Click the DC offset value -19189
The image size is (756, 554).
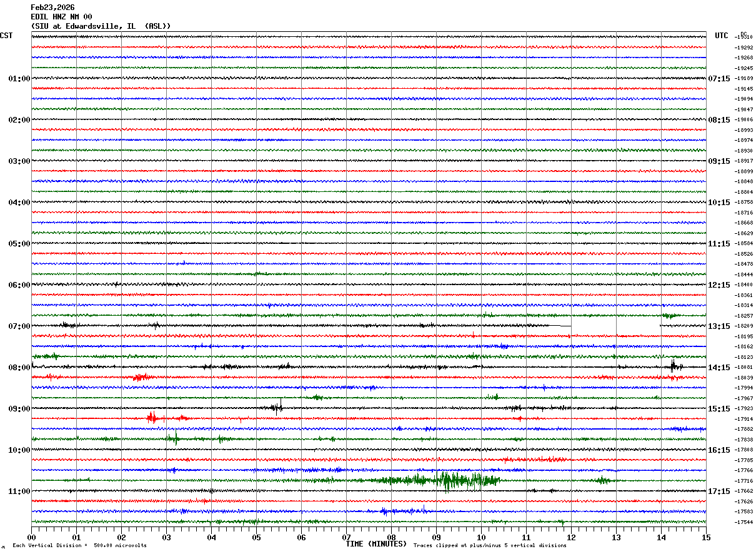coord(744,79)
